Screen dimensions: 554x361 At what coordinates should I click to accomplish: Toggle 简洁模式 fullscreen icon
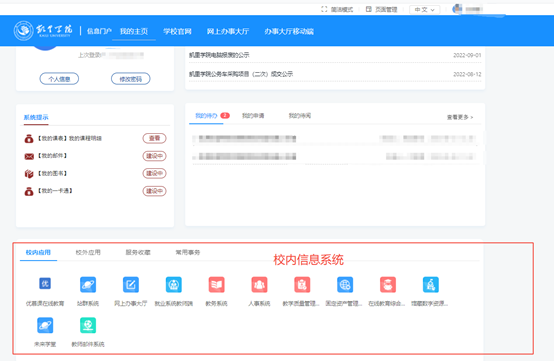pyautogui.click(x=324, y=9)
